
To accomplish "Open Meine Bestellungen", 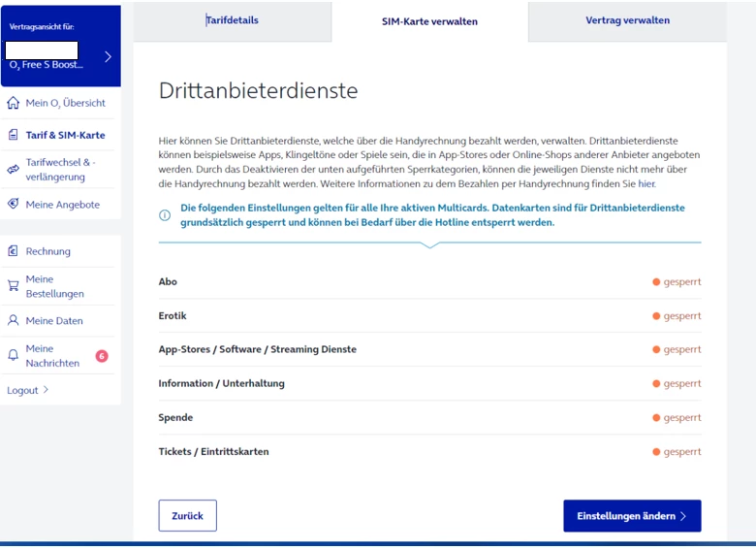I will click(57, 286).
